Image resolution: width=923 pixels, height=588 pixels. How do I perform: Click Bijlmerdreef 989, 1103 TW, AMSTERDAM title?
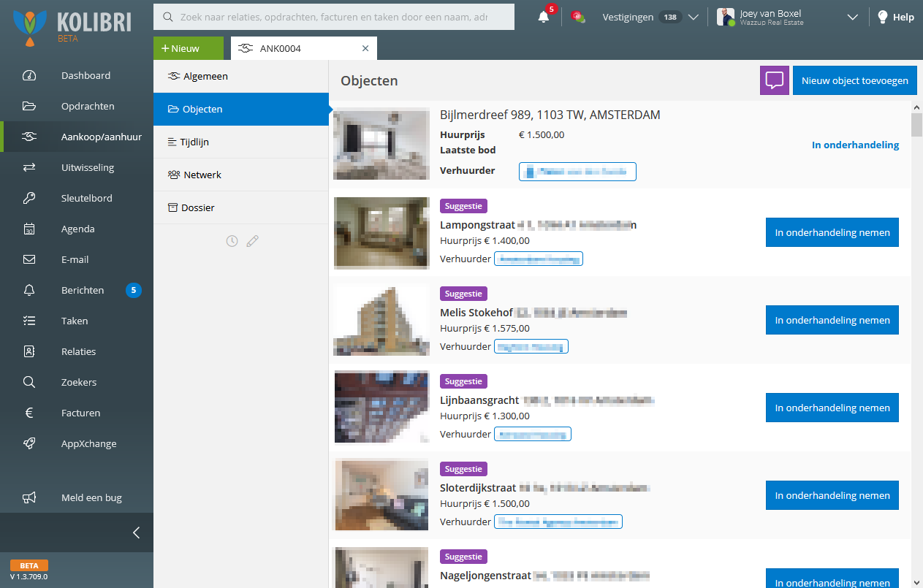pyautogui.click(x=550, y=115)
